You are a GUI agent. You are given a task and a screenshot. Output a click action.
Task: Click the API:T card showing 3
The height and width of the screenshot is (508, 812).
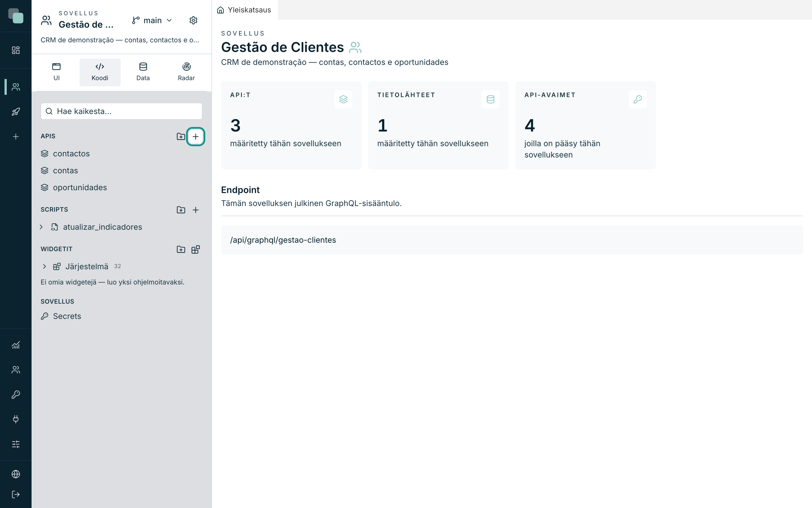pyautogui.click(x=291, y=125)
